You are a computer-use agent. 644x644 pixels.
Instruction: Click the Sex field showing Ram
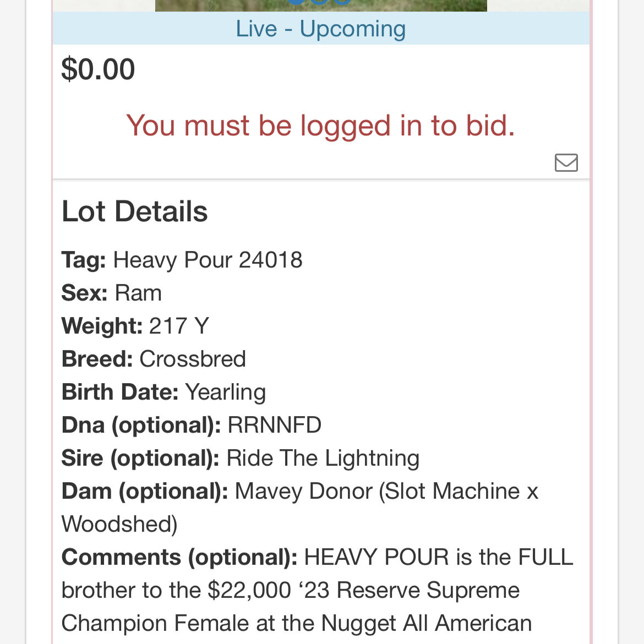138,293
